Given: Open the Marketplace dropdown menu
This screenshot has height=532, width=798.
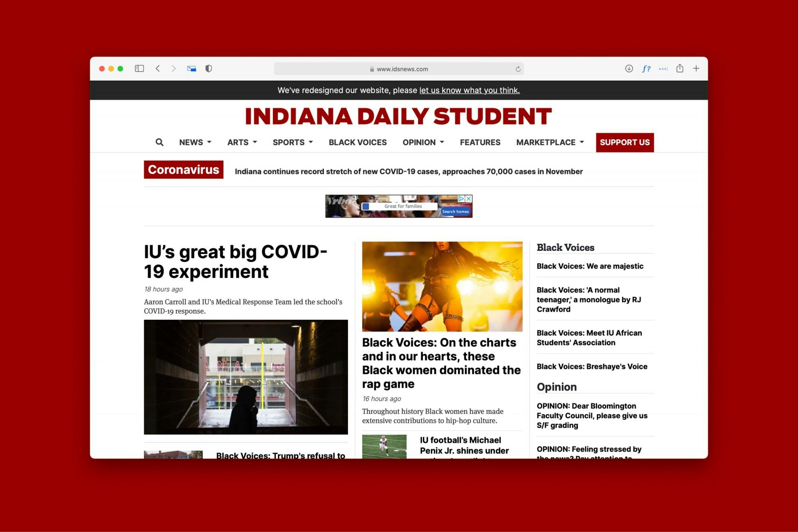Looking at the screenshot, I should point(550,142).
